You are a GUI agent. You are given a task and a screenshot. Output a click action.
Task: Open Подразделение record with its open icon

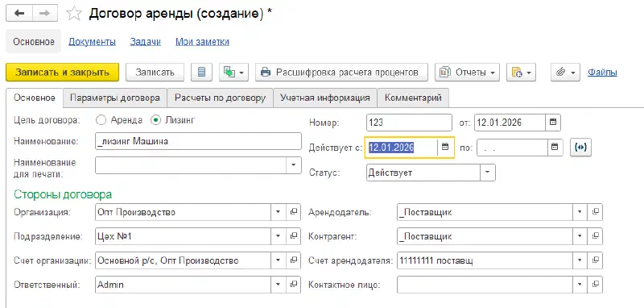pos(293,236)
